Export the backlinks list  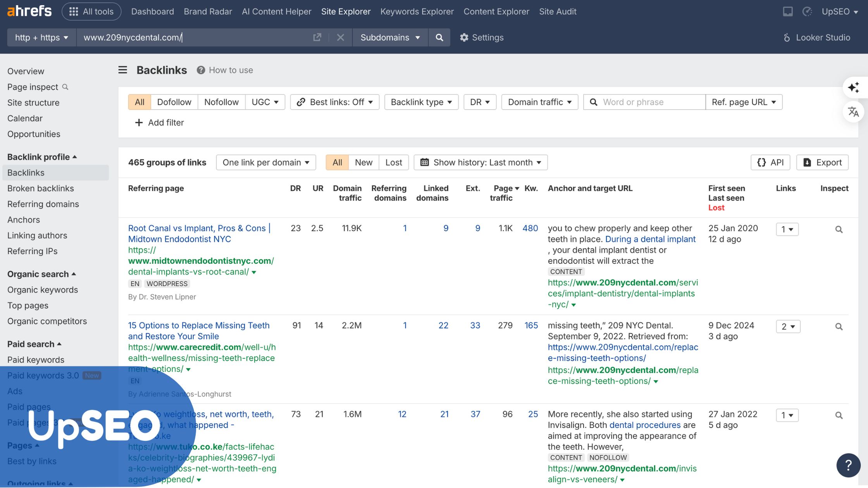(823, 163)
